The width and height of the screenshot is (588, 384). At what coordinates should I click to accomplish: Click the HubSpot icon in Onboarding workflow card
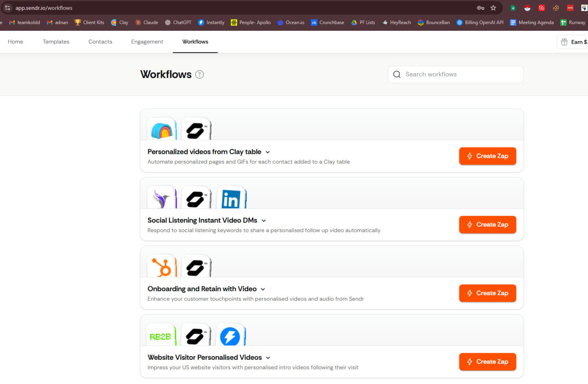click(x=162, y=267)
